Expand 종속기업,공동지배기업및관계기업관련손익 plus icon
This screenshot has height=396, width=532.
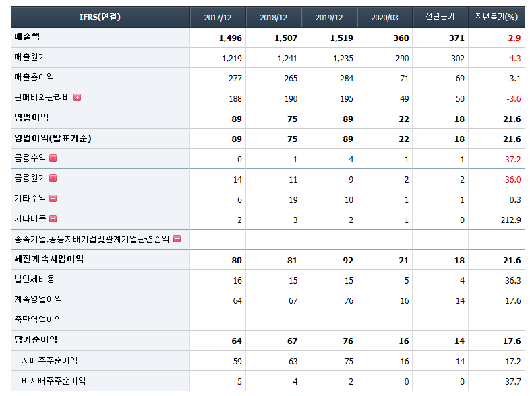[177, 239]
